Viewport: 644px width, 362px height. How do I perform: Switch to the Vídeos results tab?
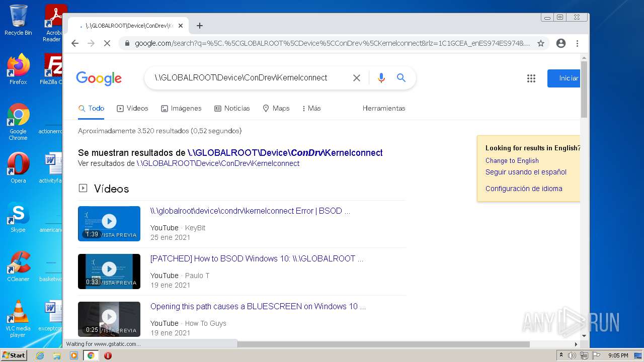pyautogui.click(x=132, y=108)
